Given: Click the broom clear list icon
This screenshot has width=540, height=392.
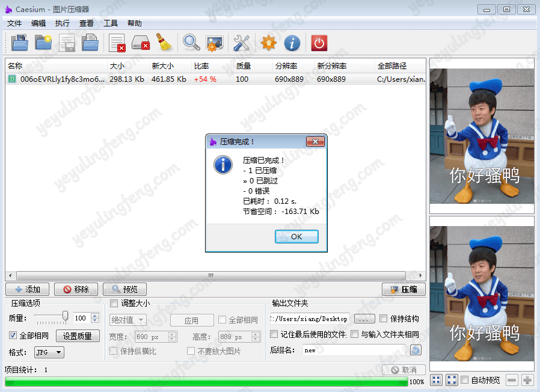Looking at the screenshot, I should tap(164, 42).
